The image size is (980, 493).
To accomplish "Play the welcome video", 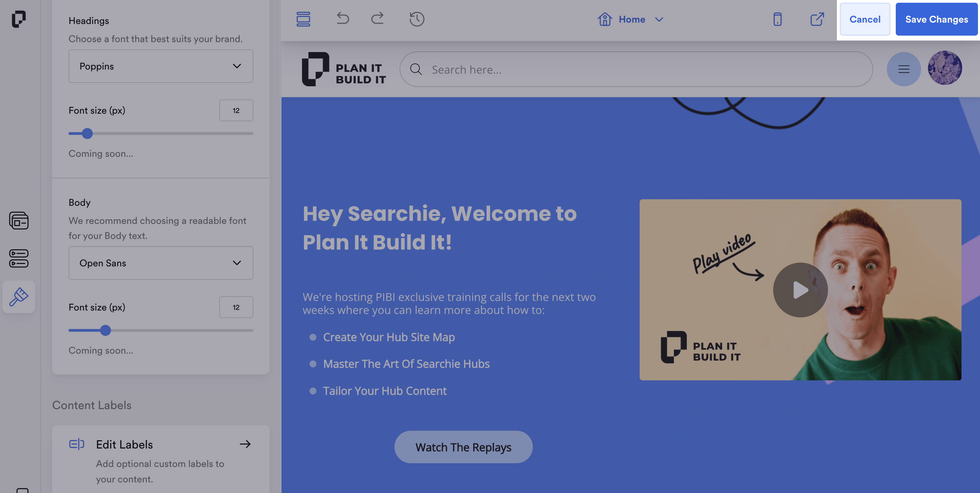I will 800,290.
